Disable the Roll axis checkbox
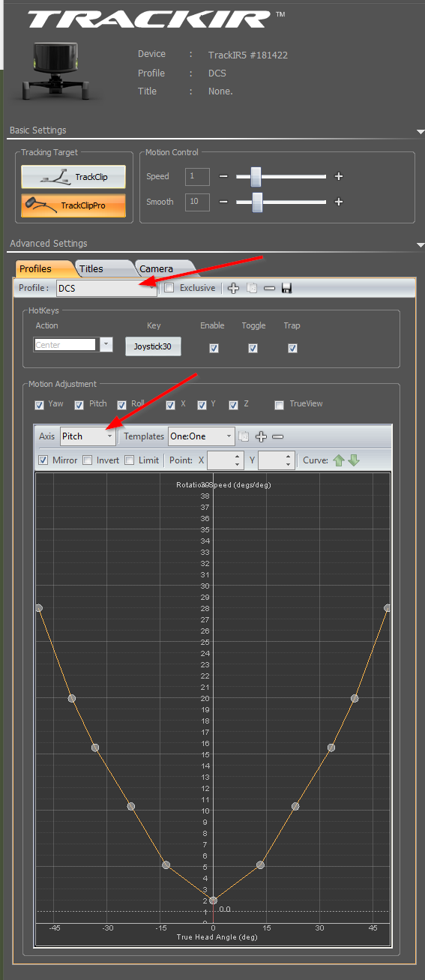This screenshot has width=425, height=980. 122,405
